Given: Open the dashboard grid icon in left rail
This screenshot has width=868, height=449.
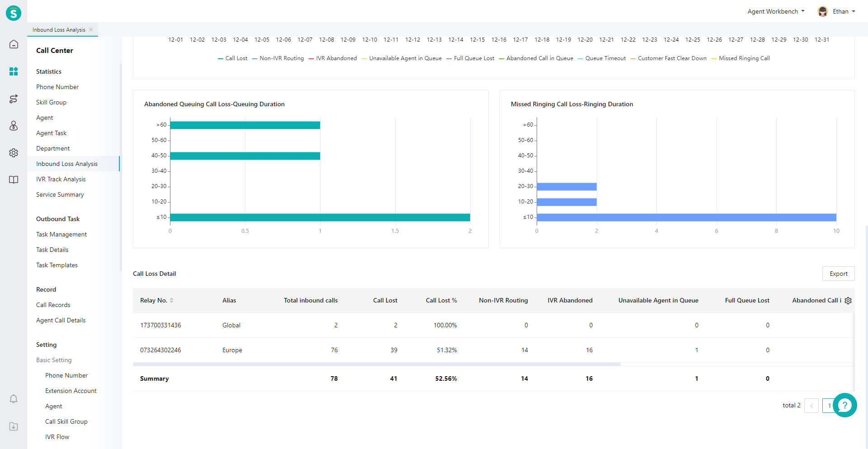Looking at the screenshot, I should pos(14,71).
